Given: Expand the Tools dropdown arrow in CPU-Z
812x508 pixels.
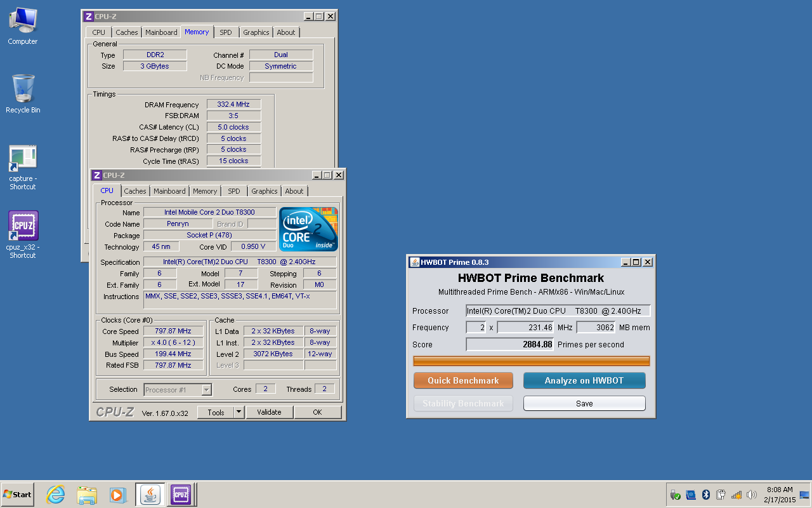Looking at the screenshot, I should coord(239,412).
